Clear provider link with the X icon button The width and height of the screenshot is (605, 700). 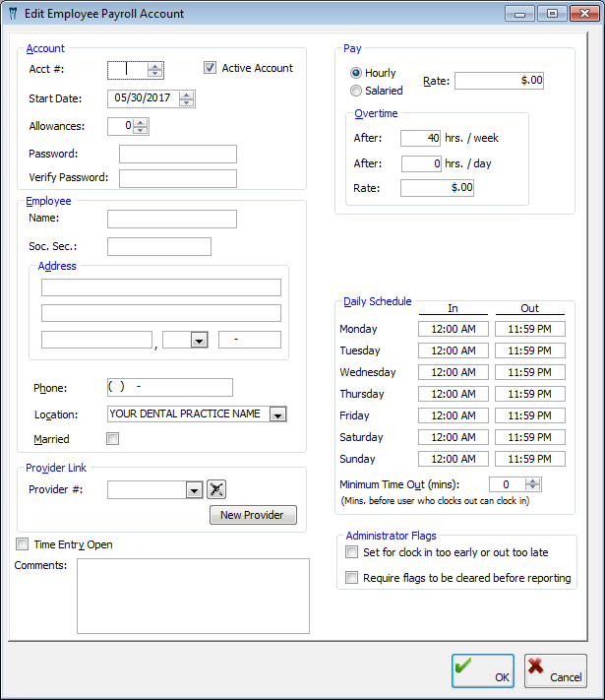pyautogui.click(x=216, y=489)
